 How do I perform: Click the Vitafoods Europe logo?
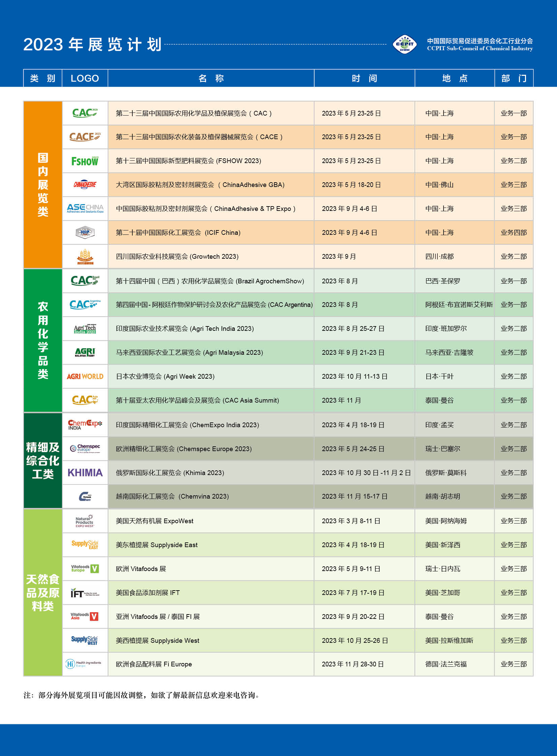85,568
